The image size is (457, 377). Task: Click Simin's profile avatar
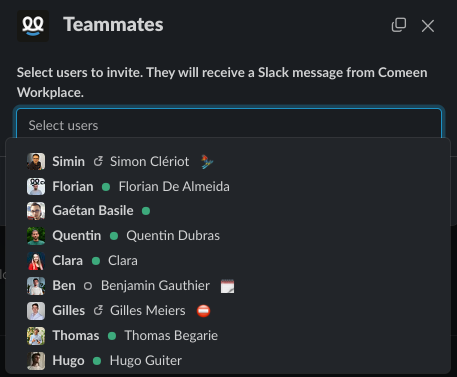(36, 162)
